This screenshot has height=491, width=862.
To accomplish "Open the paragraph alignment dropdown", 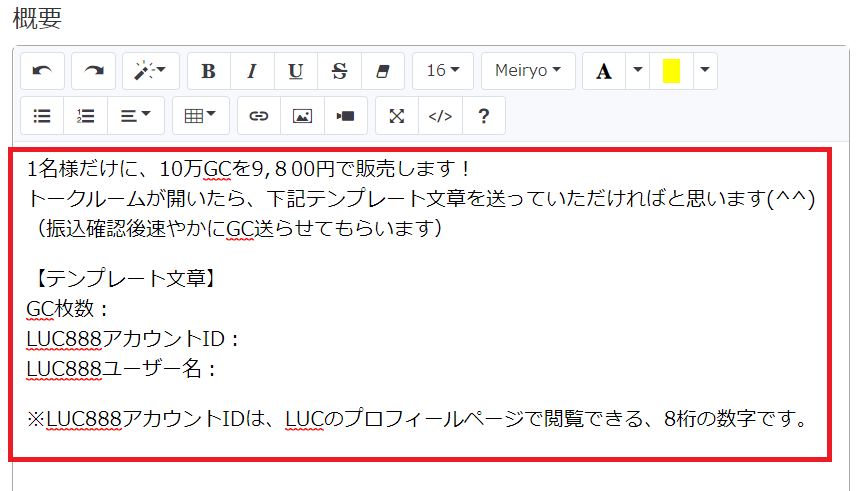I will tap(136, 116).
